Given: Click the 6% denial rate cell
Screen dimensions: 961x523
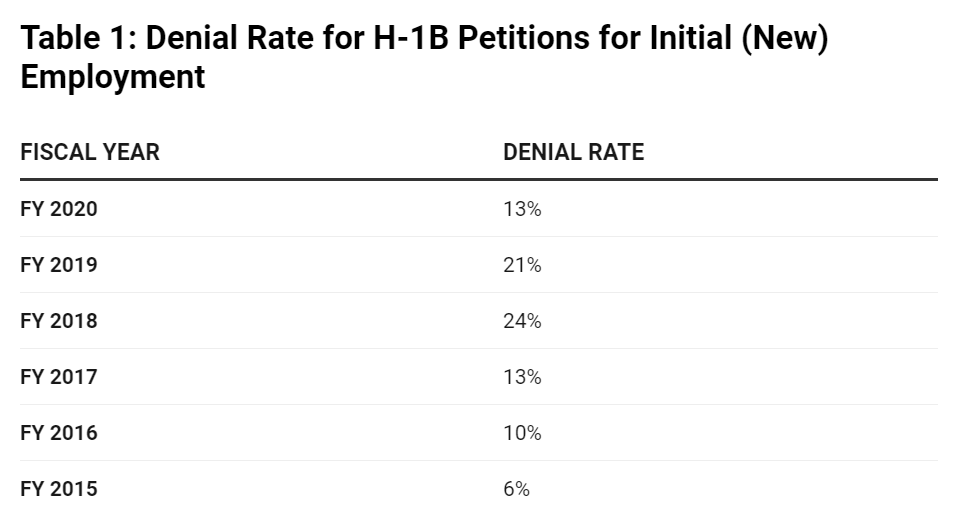Looking at the screenshot, I should 516,489.
